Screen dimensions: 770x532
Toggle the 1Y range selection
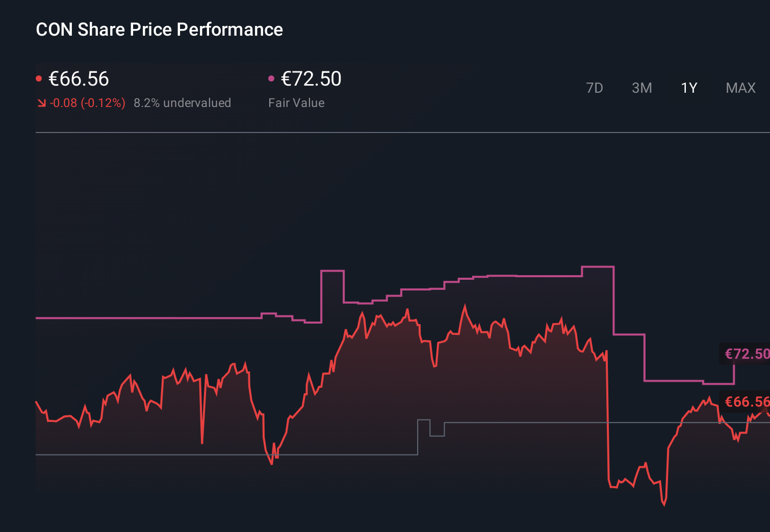pyautogui.click(x=688, y=88)
